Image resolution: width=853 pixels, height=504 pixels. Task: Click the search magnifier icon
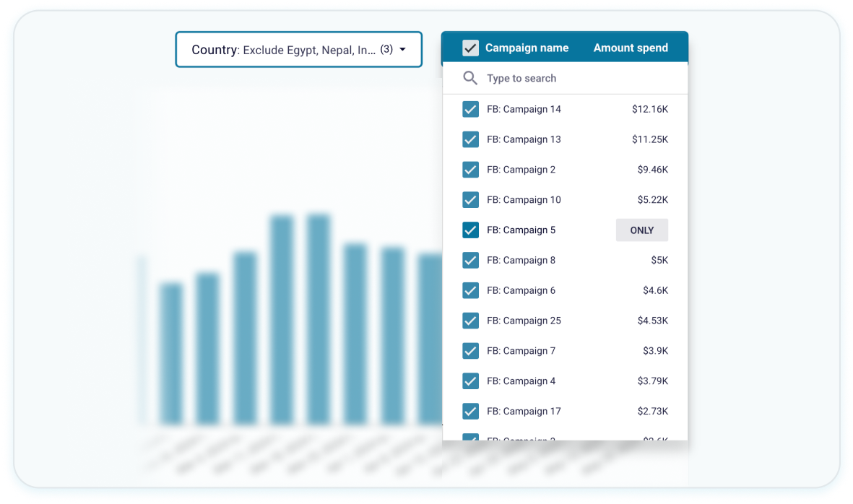[x=470, y=79]
